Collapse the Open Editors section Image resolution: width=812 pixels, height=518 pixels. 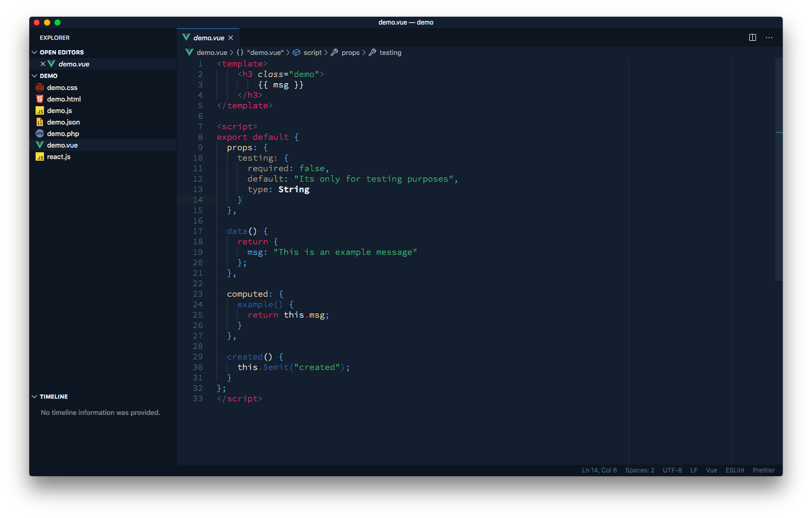tap(35, 52)
